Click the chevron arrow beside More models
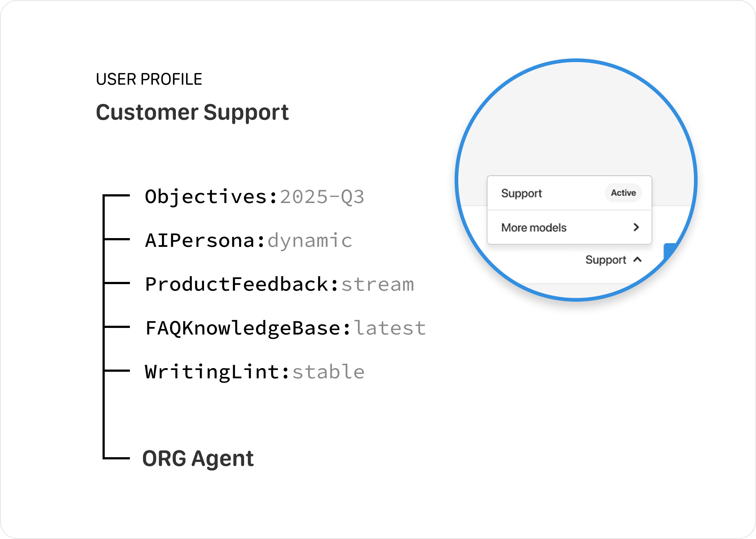Image resolution: width=756 pixels, height=539 pixels. [636, 227]
